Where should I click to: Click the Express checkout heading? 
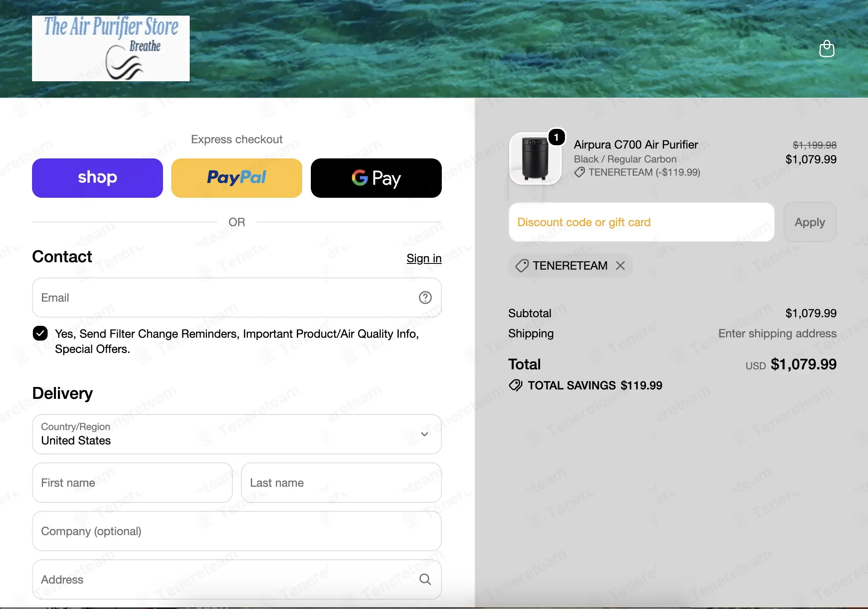(237, 139)
